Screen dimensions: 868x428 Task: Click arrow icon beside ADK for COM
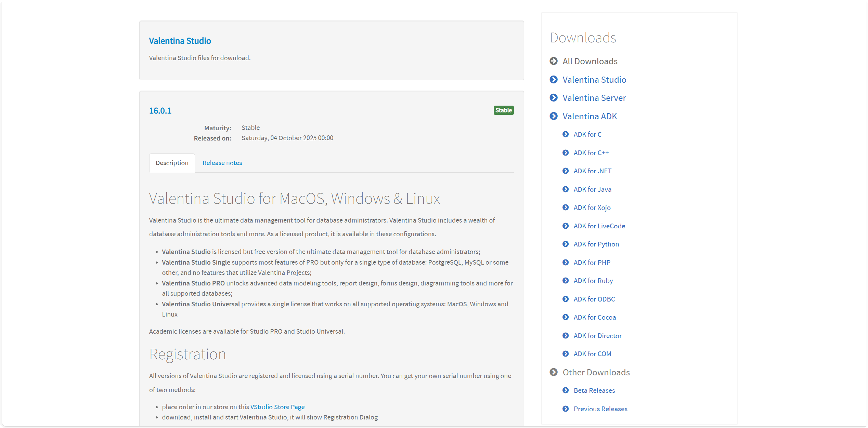coord(566,354)
